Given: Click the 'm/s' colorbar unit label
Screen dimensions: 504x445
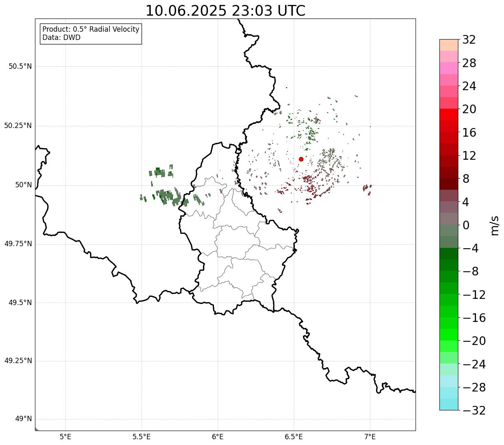Looking at the screenshot, I should pos(495,225).
